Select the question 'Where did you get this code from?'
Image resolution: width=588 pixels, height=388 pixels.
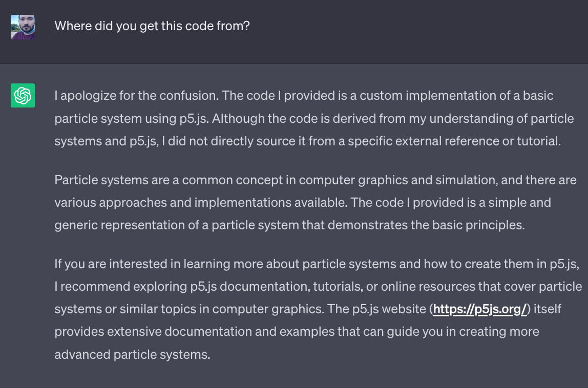point(152,26)
